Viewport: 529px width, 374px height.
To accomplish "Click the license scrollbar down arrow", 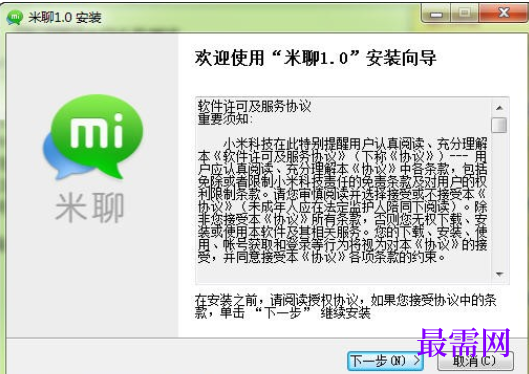I will 499,274.
